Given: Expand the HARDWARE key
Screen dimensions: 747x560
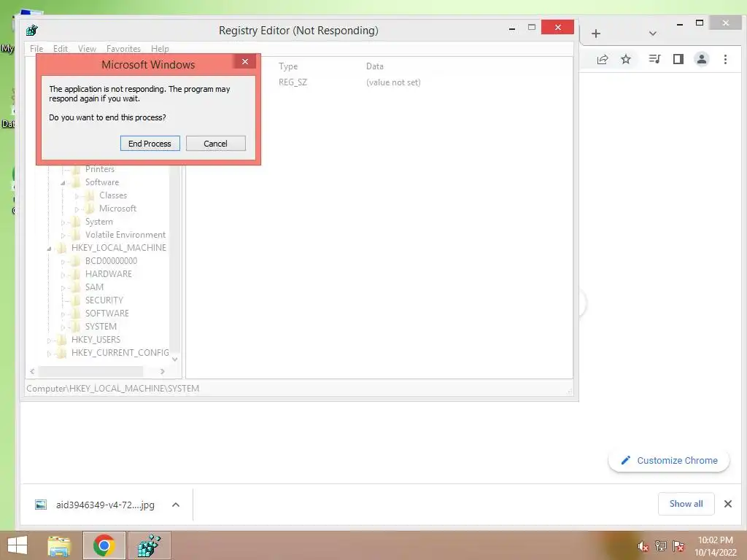Looking at the screenshot, I should (63, 275).
